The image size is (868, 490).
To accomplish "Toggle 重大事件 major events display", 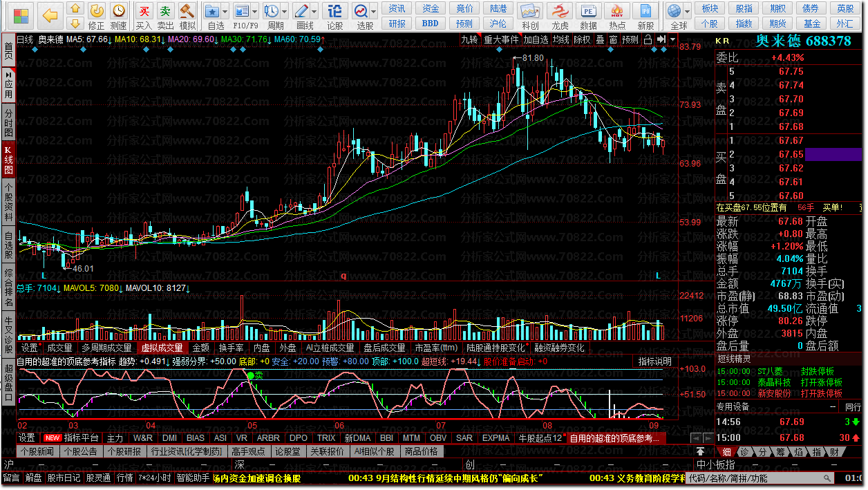I will click(x=502, y=39).
